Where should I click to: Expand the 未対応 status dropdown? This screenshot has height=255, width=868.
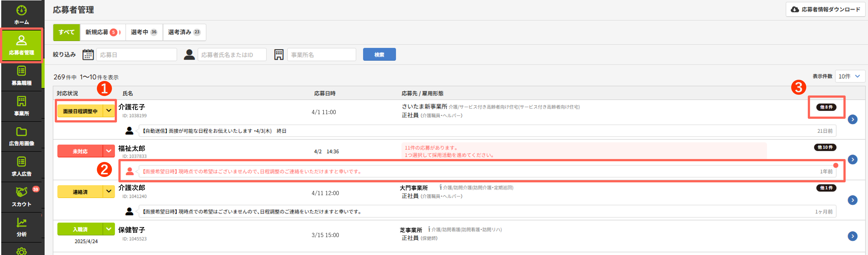pos(109,151)
